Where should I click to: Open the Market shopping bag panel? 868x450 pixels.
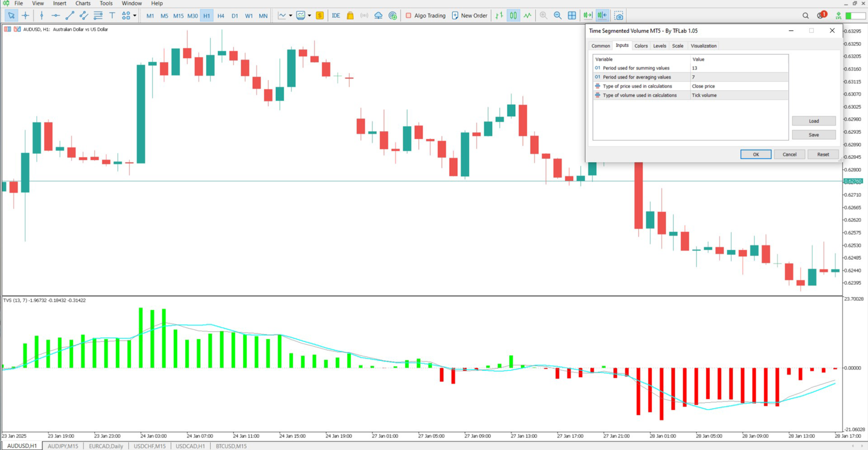click(x=350, y=15)
